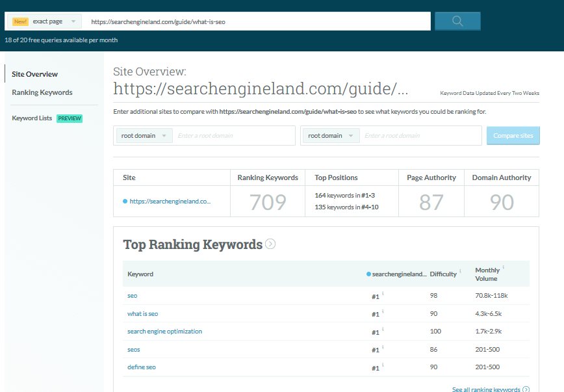Click the searchengineland... column header
Screen dimensions: 564x392
click(x=399, y=274)
